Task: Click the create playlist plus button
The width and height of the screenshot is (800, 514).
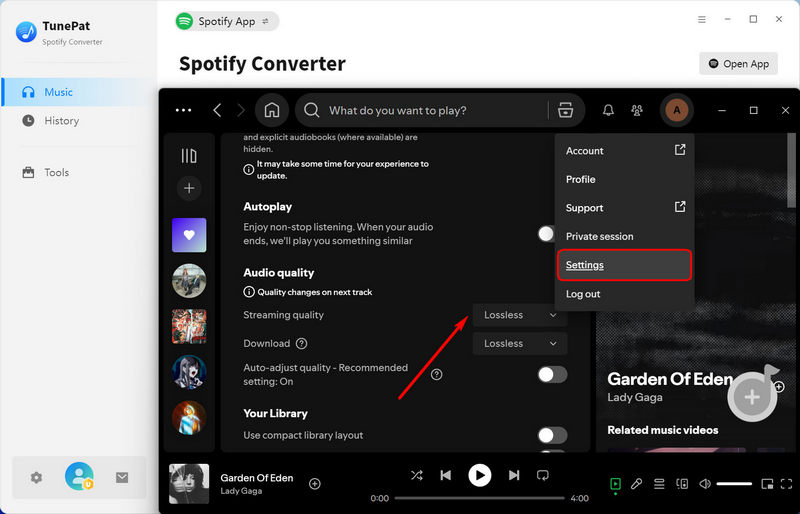Action: pyautogui.click(x=189, y=188)
